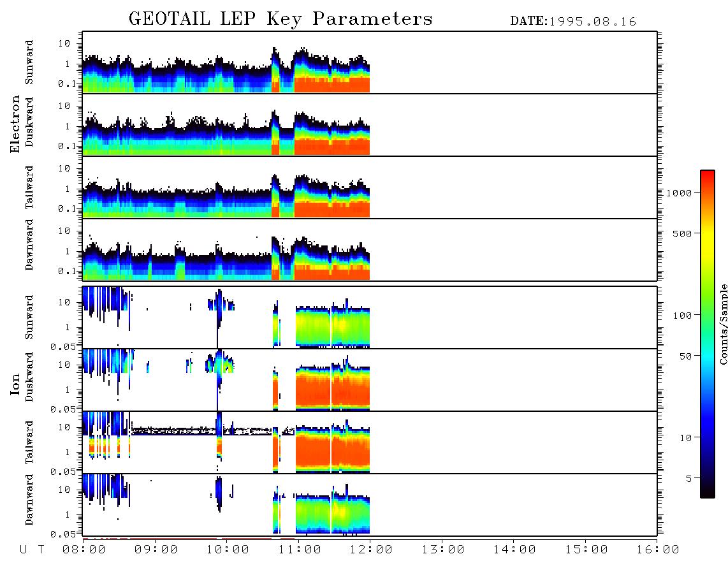Click the yellow band of the colorbar
Screen dimensions: 728x561
[x=707, y=242]
